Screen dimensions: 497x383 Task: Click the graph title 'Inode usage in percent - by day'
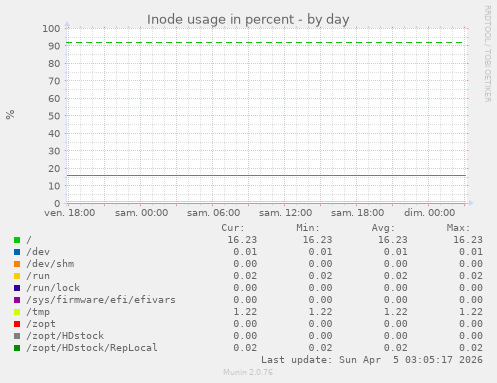(248, 20)
